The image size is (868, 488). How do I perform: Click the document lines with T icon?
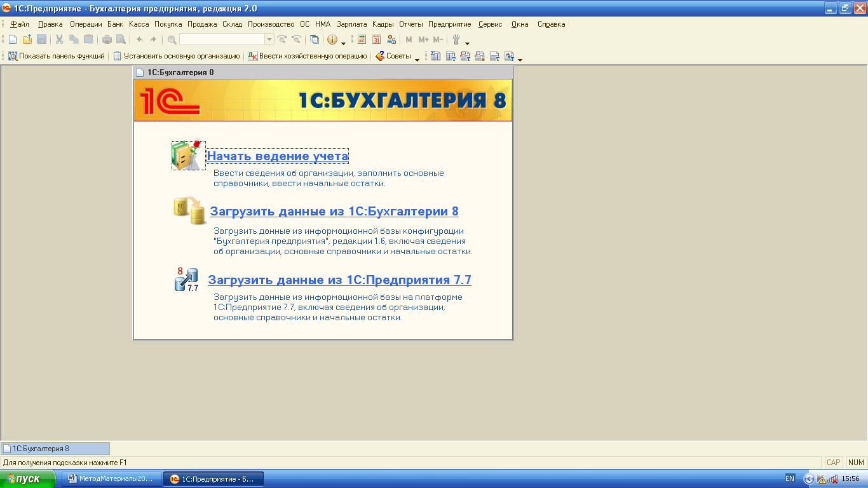[494, 56]
